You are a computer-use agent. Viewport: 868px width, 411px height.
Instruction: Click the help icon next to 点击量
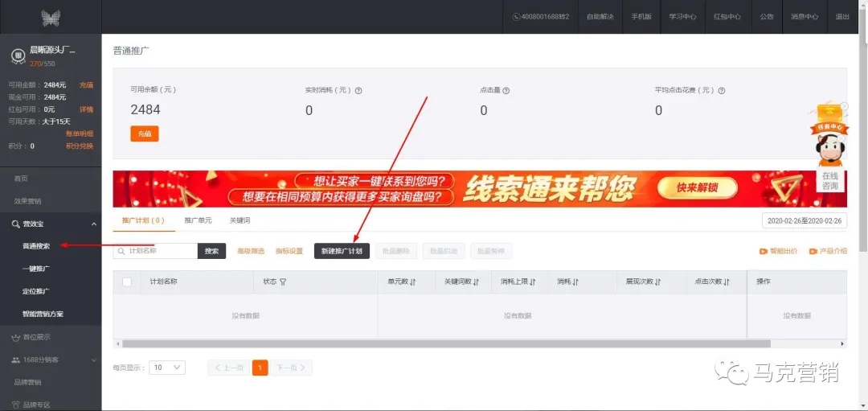click(506, 91)
